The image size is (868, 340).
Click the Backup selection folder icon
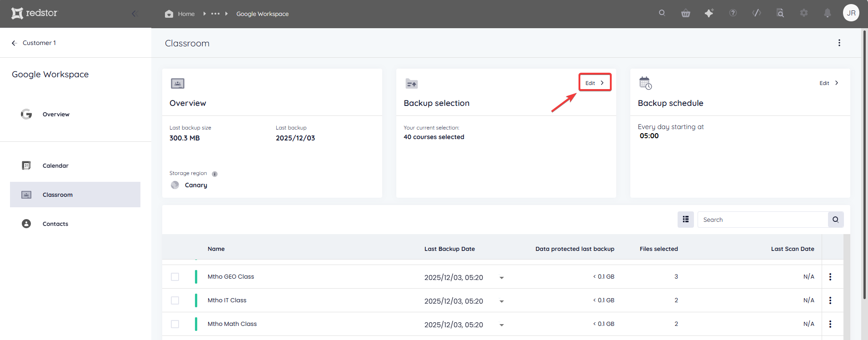412,84
